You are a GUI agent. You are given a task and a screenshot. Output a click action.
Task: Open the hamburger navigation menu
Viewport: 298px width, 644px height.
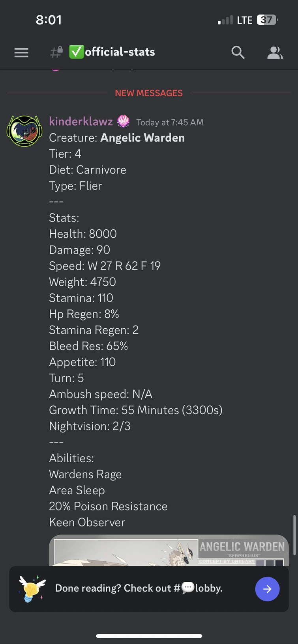21,52
